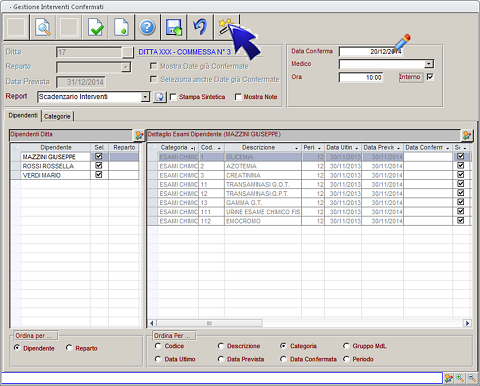Select Descrizione sort radio button
Screen dimensions: 480x386
click(x=221, y=346)
